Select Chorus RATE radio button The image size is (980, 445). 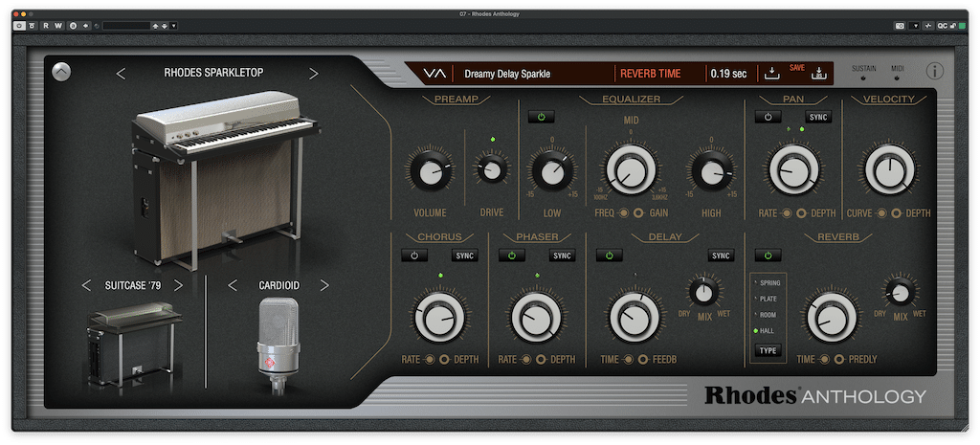[x=429, y=360]
